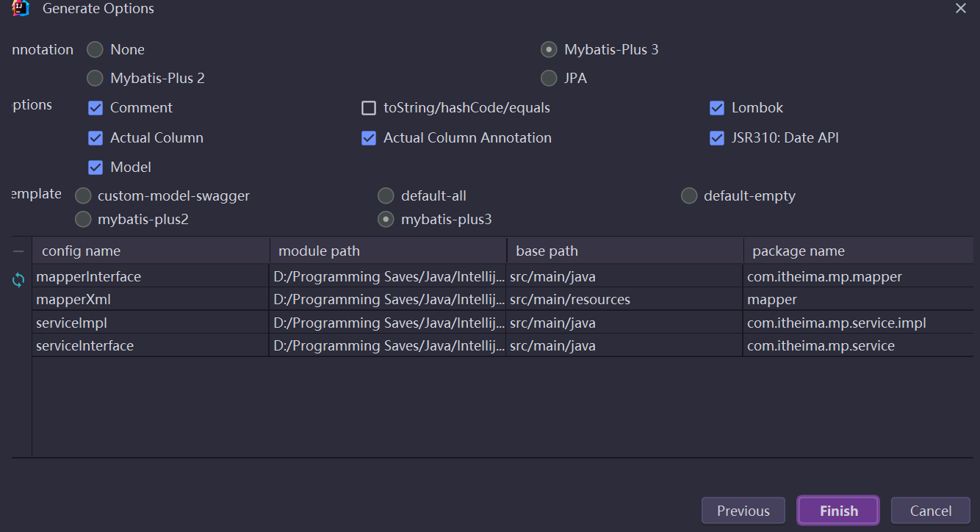Screen dimensions: 980x532
Task: Click the IntelliJ logo in title bar
Action: click(x=21, y=8)
